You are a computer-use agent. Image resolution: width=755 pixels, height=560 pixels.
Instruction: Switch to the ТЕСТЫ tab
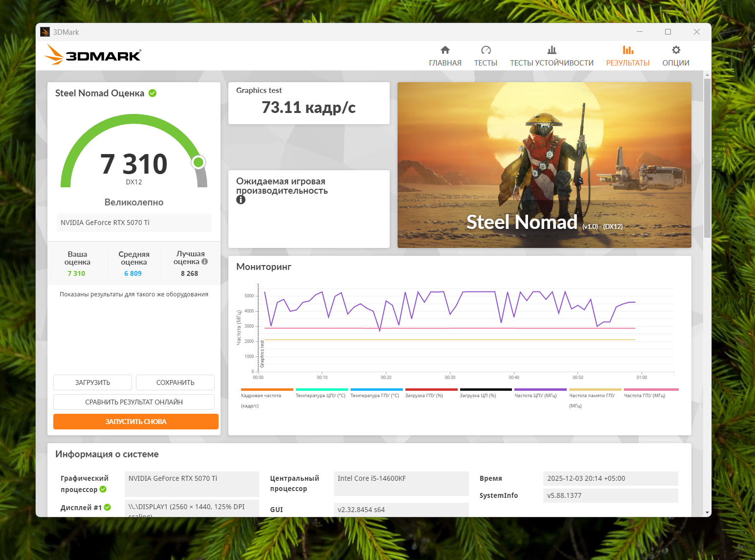click(x=486, y=56)
